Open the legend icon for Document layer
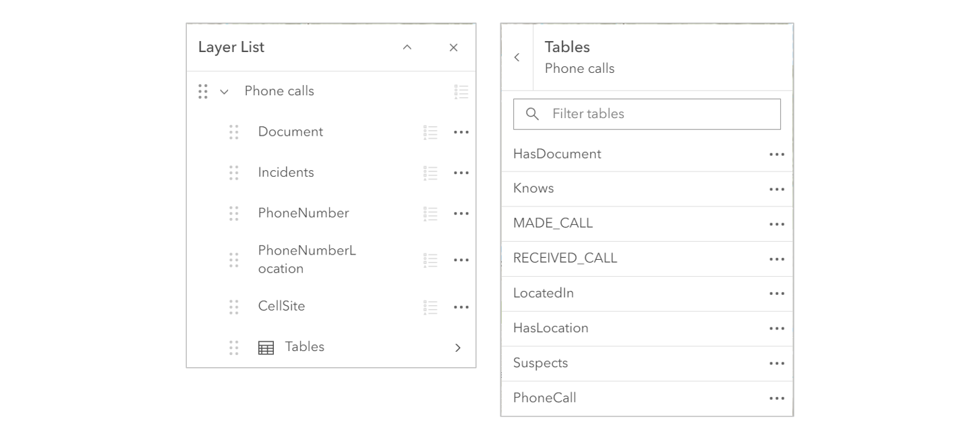Viewport: 980px width, 432px height. (430, 132)
